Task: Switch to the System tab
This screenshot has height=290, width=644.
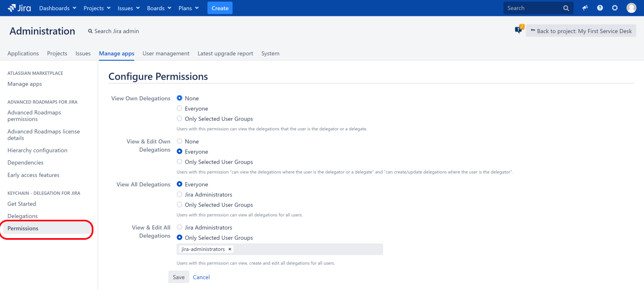Action: click(270, 54)
